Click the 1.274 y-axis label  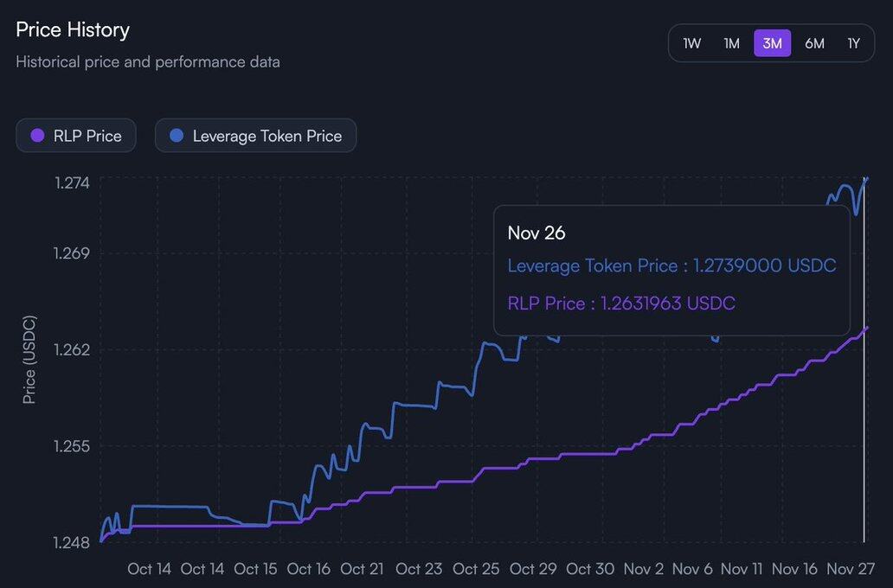(71, 182)
